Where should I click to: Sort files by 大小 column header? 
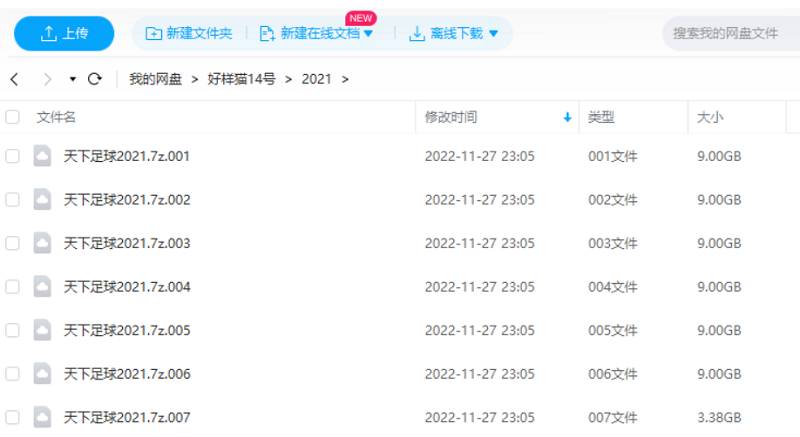pyautogui.click(x=710, y=117)
